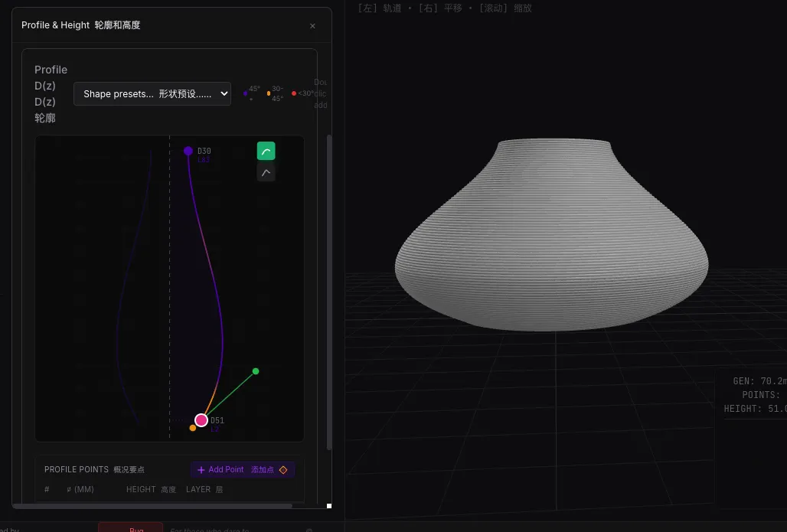Select the pink D51 bottom profile point
The width and height of the screenshot is (787, 532).
201,420
